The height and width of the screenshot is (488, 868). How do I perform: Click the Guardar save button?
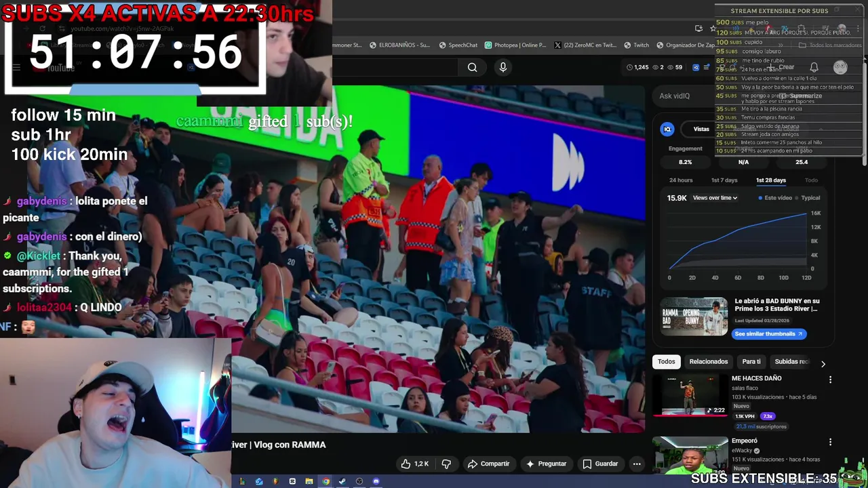(600, 464)
